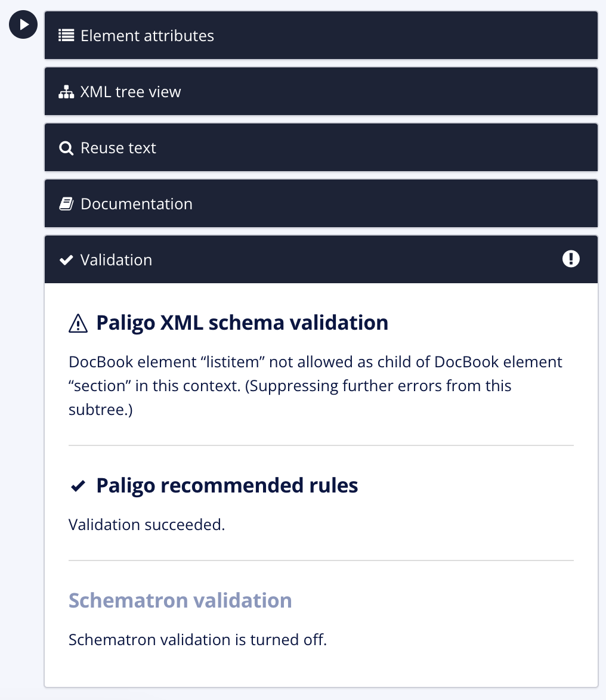Image resolution: width=606 pixels, height=700 pixels.
Task: Click the exclamation alert icon on Validation panel
Action: 571,259
